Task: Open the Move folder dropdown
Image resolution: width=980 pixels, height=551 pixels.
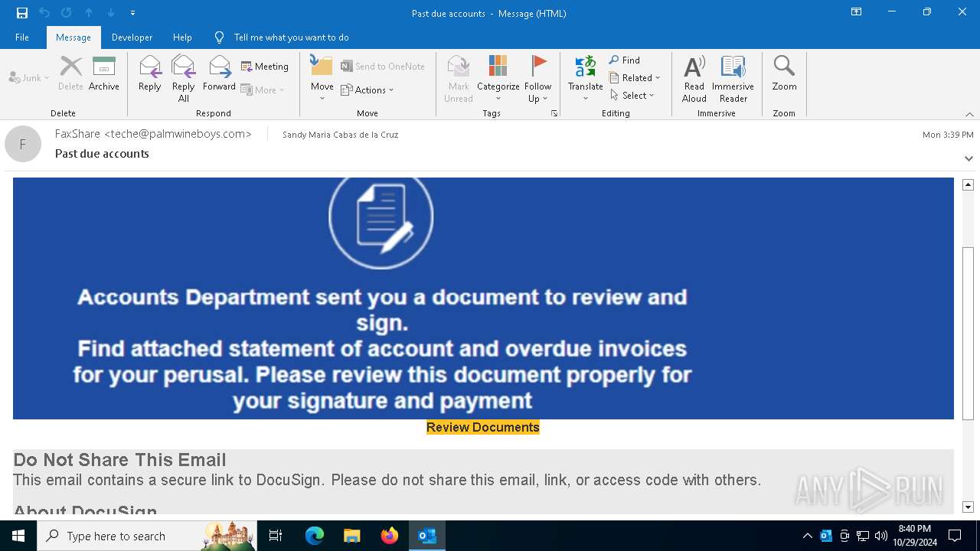Action: click(322, 79)
